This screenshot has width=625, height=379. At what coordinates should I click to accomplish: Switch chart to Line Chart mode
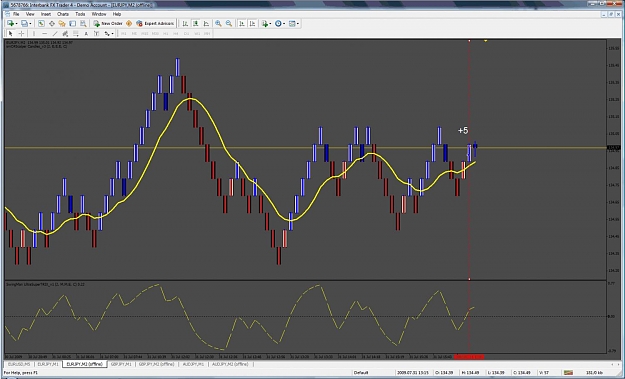[206, 24]
